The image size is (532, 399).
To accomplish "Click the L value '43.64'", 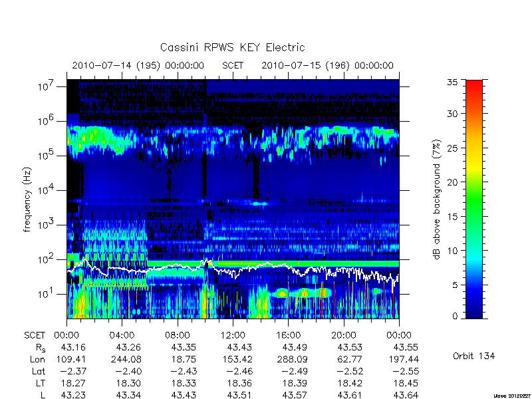I will (x=406, y=395).
